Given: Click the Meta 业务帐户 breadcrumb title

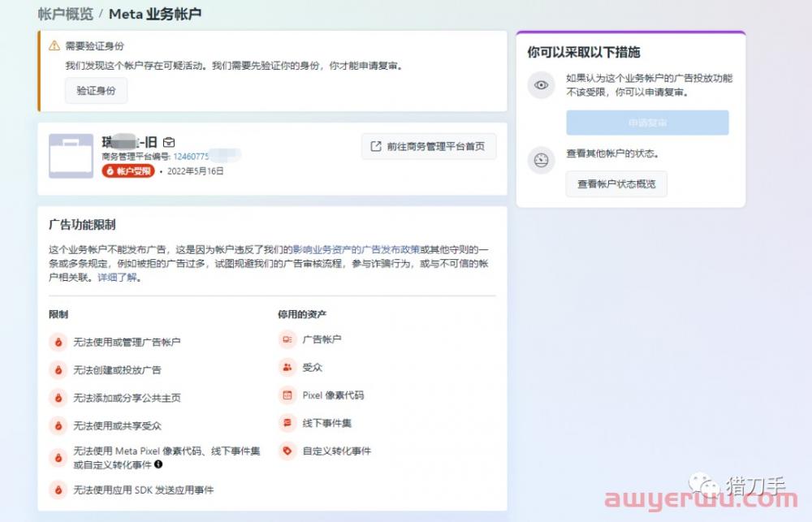Looking at the screenshot, I should click(x=155, y=14).
